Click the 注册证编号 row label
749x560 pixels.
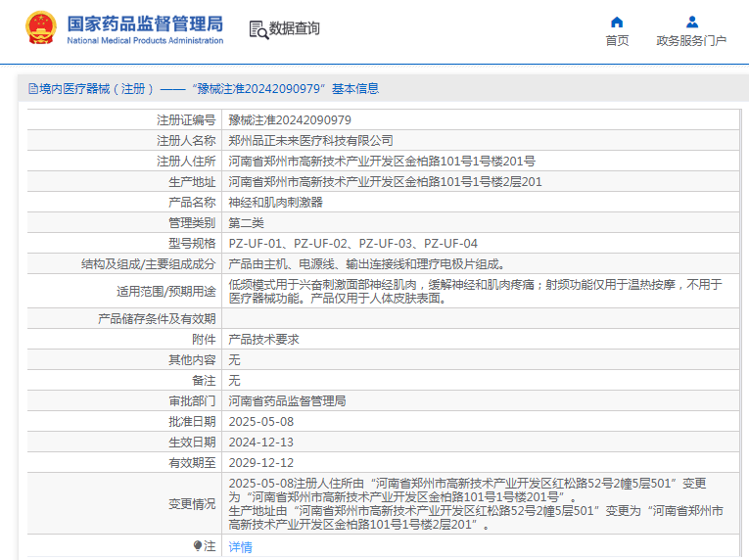(x=186, y=120)
